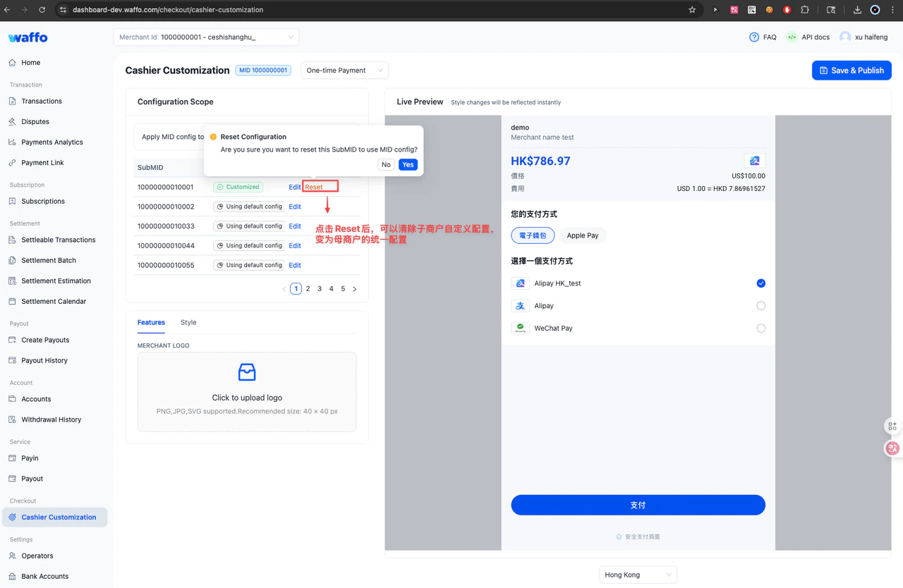
Task: Click the upload logo inbox icon
Action: click(247, 372)
